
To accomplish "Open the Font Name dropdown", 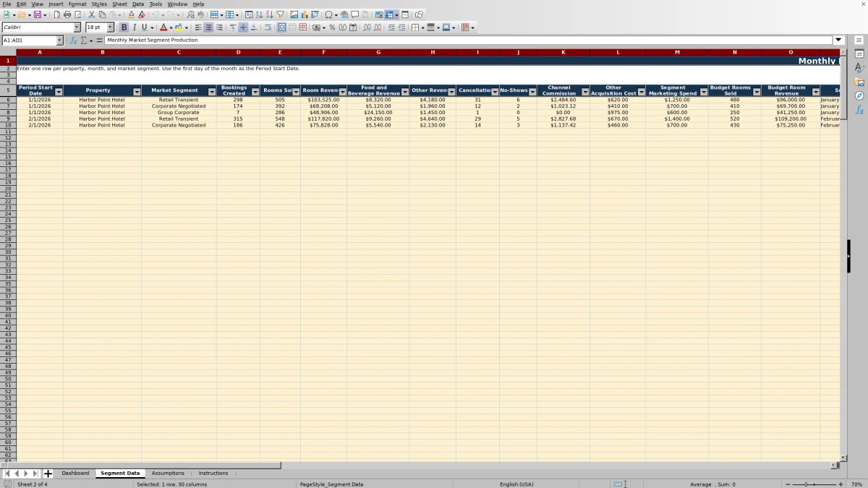I will [77, 27].
